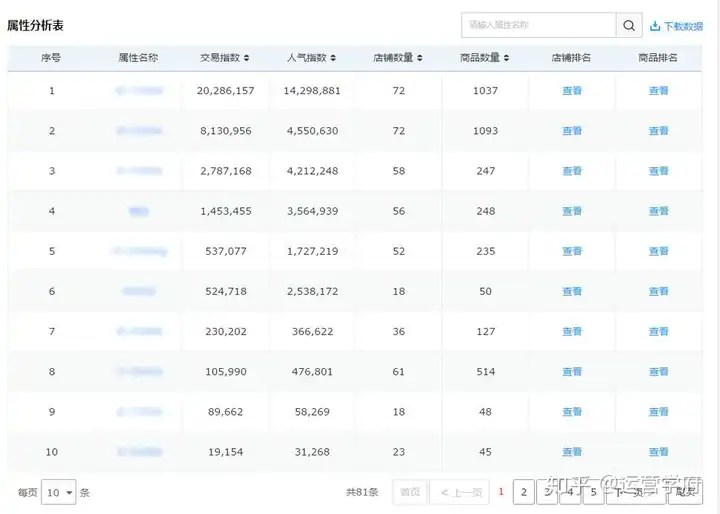Click the 上一页 previous-page button
Viewport: 720px width, 514px height.
tap(461, 492)
